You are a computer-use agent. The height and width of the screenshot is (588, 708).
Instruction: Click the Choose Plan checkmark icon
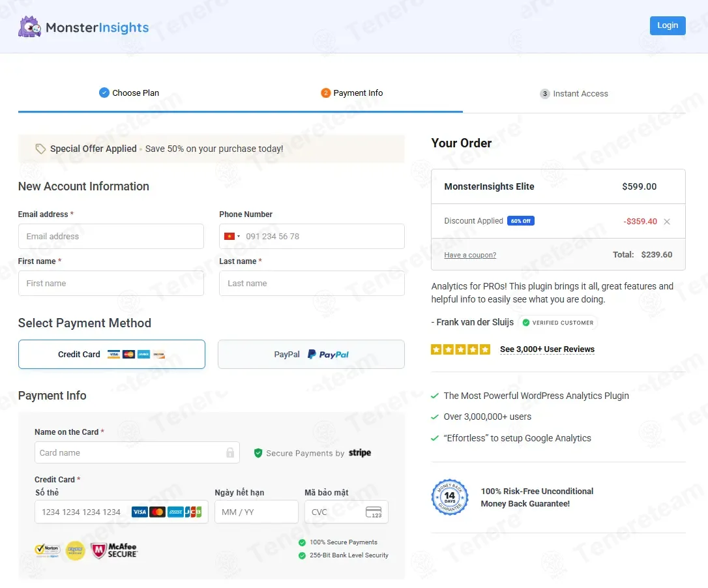(104, 93)
